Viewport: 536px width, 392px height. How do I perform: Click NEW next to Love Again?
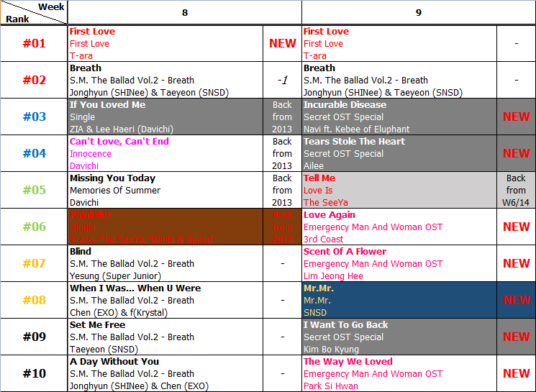(516, 227)
